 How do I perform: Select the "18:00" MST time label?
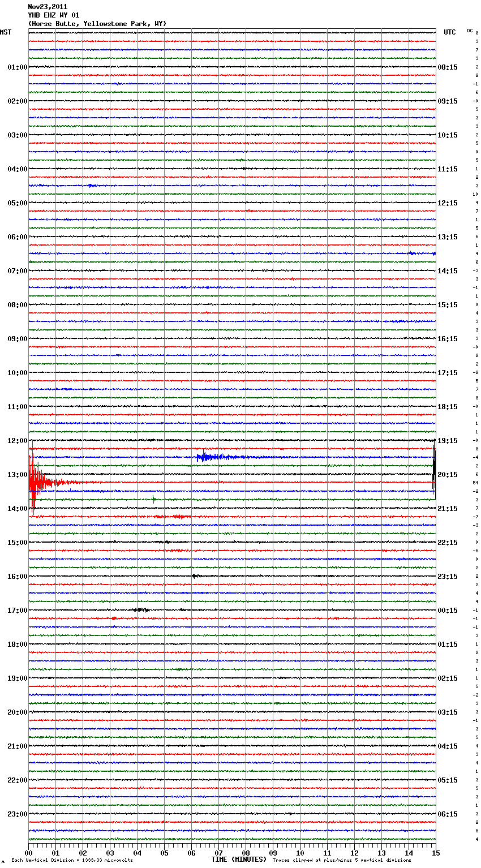coord(18,644)
